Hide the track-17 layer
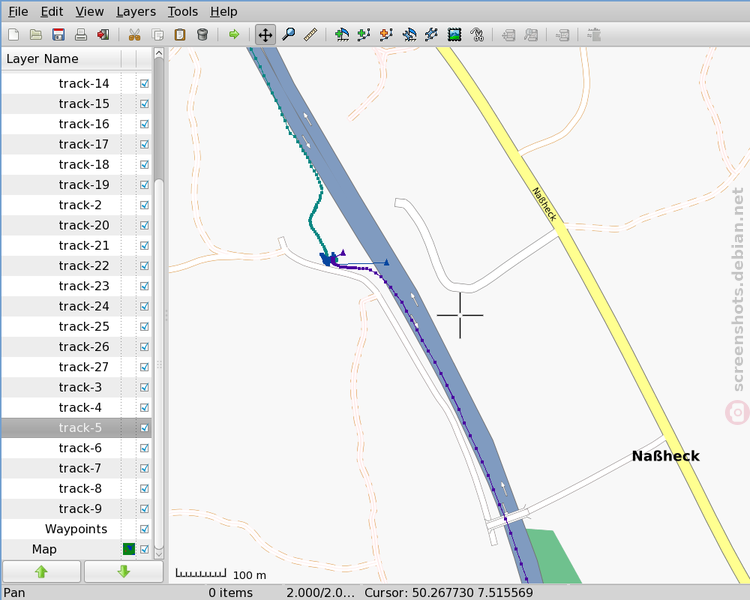This screenshot has width=750, height=600. [x=144, y=144]
